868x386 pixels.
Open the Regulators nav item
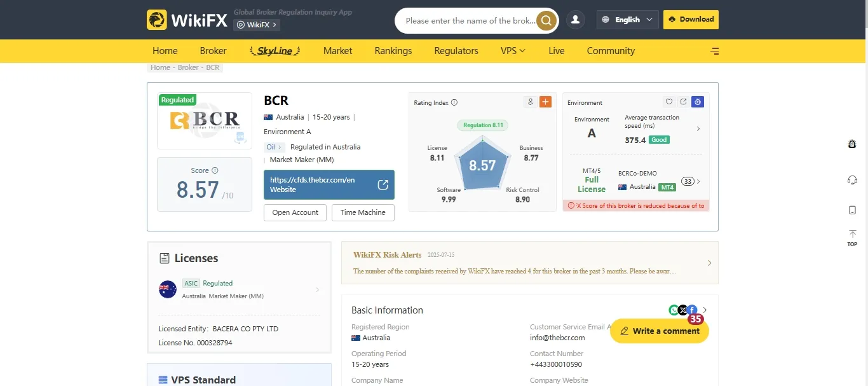click(x=456, y=51)
